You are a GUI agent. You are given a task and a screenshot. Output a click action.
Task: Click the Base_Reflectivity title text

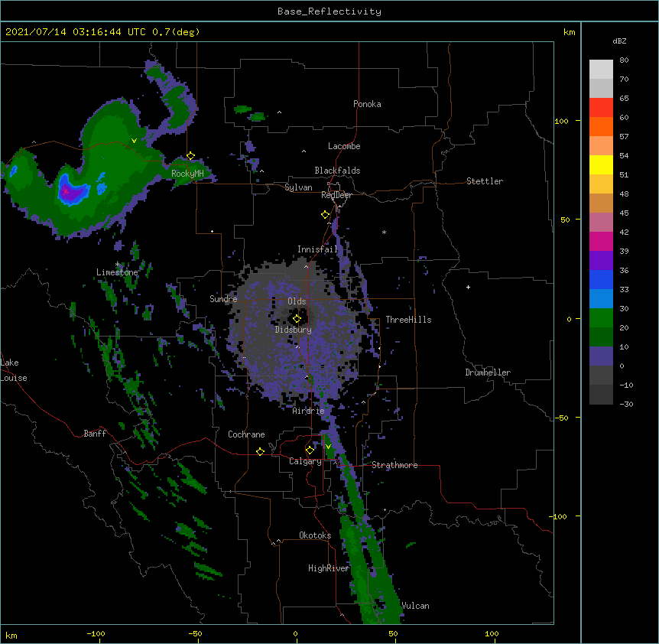click(x=329, y=11)
